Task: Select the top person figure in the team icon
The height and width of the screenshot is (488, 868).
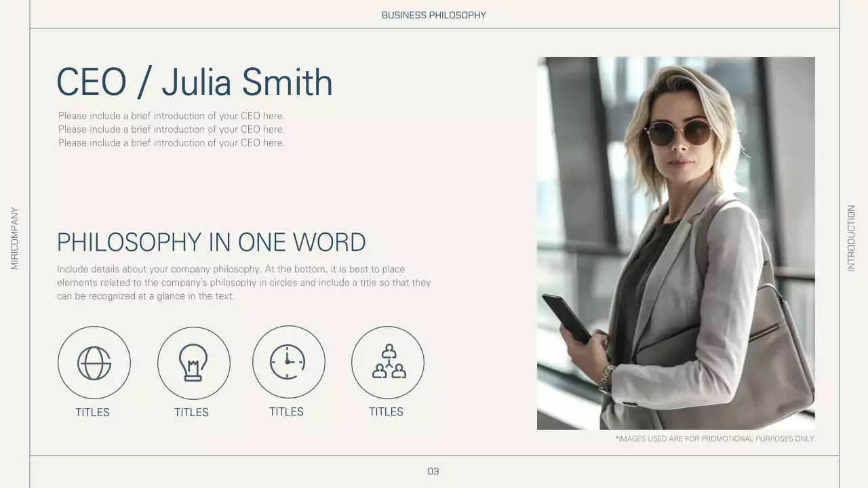Action: 389,351
